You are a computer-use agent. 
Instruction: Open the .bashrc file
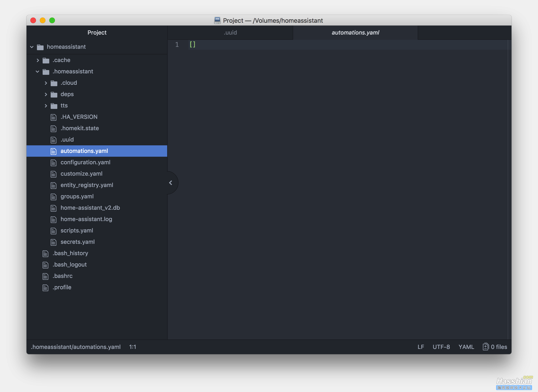(x=63, y=276)
